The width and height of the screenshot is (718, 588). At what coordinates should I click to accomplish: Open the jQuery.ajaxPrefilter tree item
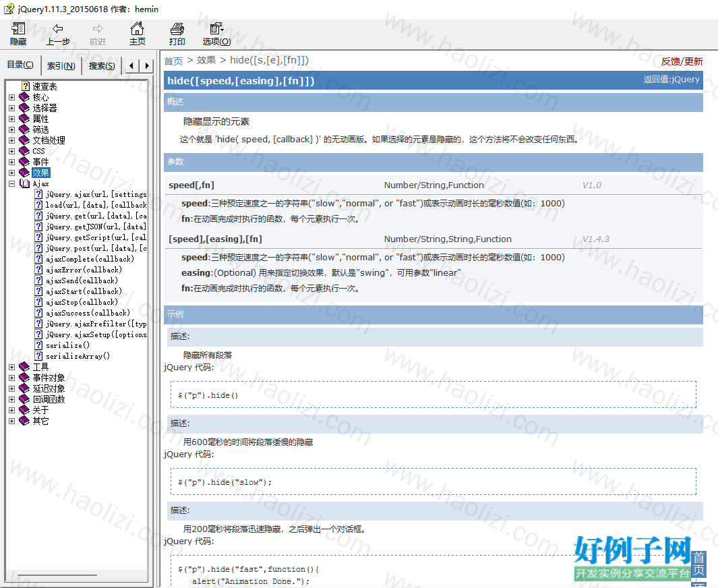[96, 324]
